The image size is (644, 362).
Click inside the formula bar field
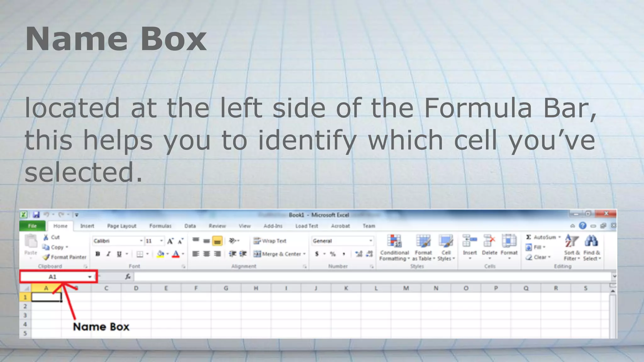[373, 277]
